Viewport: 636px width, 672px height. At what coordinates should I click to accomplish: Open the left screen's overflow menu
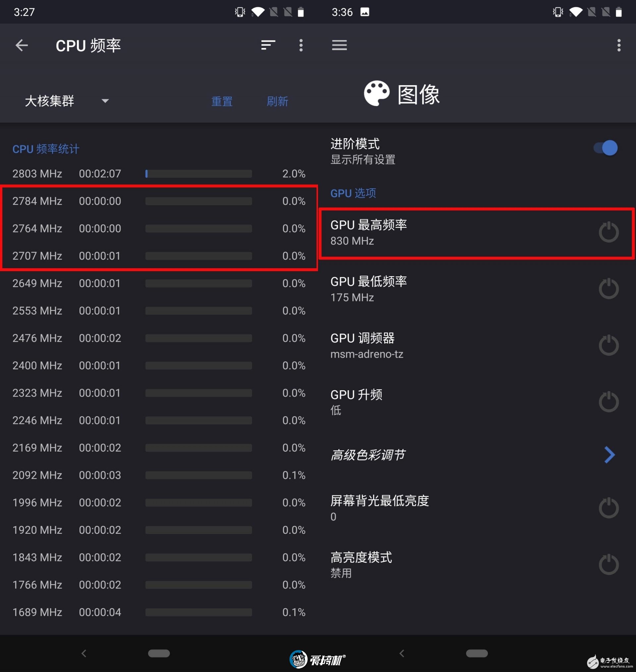pos(301,45)
